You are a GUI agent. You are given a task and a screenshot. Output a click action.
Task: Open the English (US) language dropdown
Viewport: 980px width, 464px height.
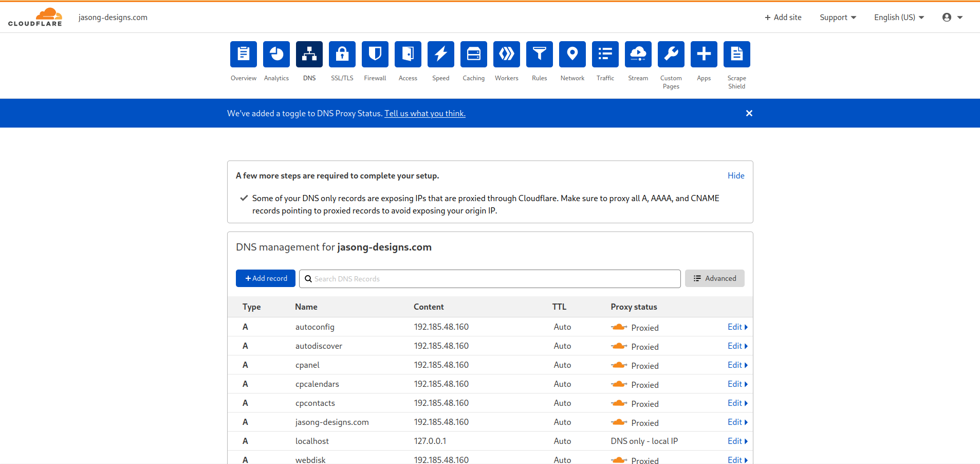pos(899,17)
